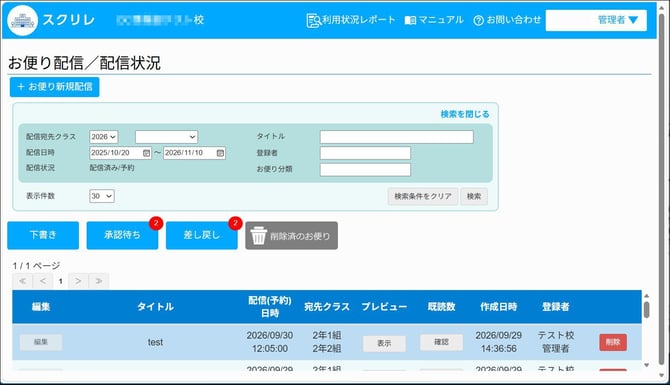The height and width of the screenshot is (385, 670).
Task: Go to next page arrow
Action: [x=78, y=281]
